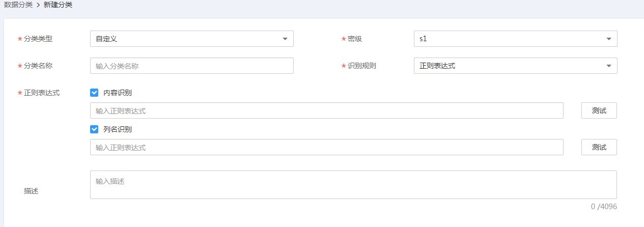Click the breadcrumb chevron separator

(x=38, y=5)
